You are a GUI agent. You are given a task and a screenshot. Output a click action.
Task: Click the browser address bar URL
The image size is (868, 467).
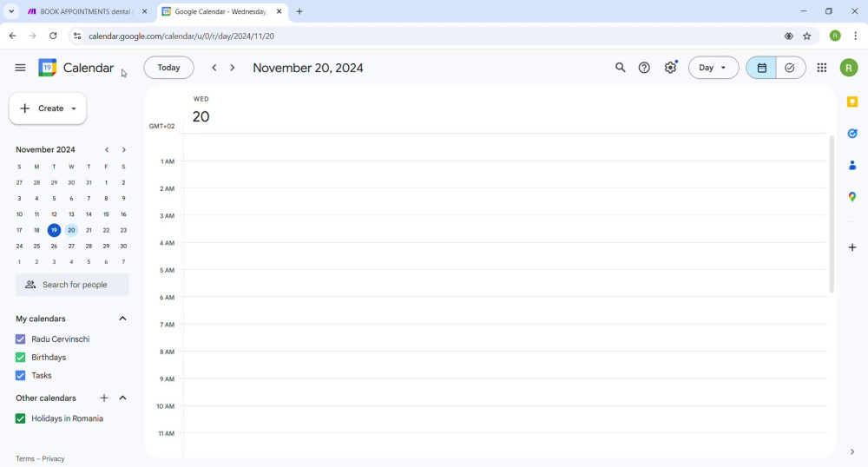click(x=181, y=36)
